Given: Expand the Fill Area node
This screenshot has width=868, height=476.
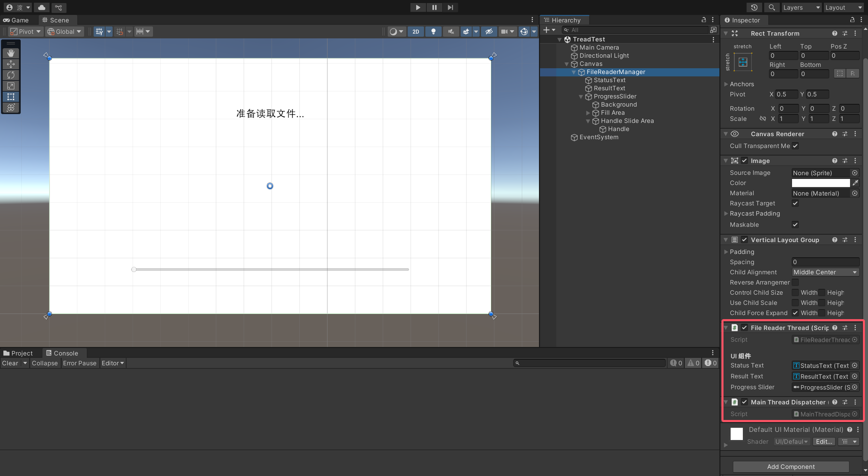Looking at the screenshot, I should point(588,113).
